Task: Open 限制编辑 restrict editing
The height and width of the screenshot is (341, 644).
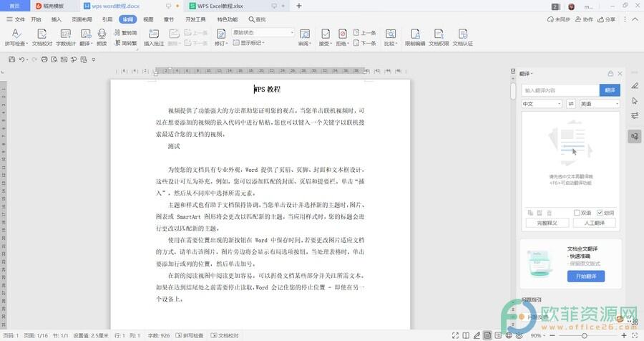Action: [415, 37]
